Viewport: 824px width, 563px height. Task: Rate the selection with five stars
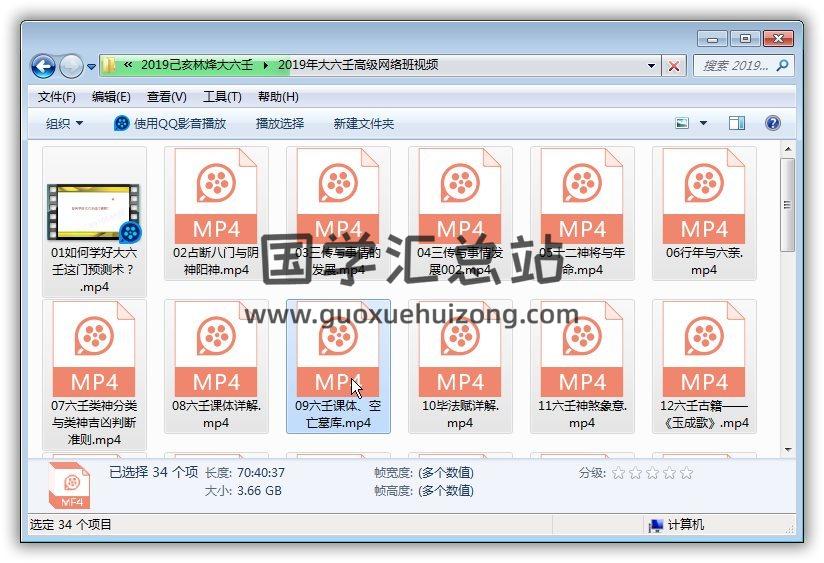686,473
